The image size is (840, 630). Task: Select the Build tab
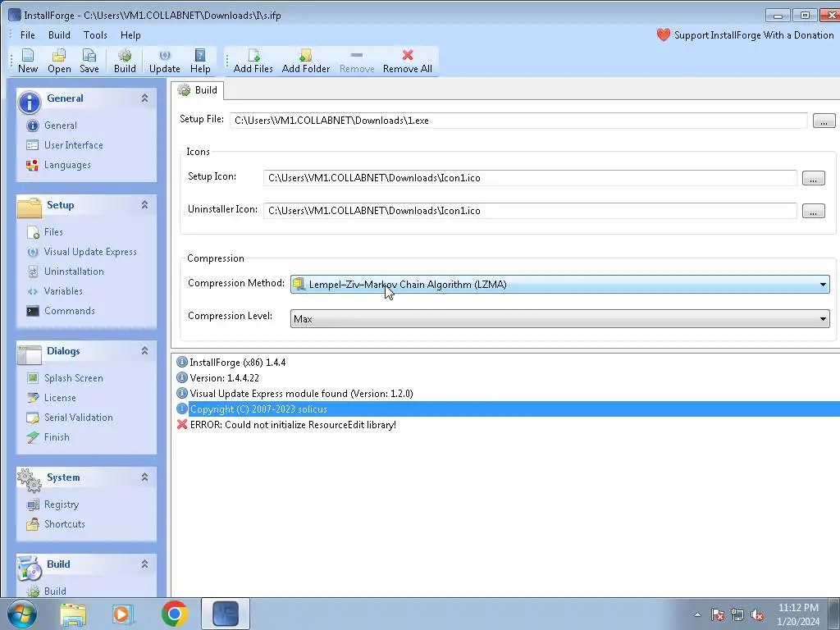(198, 90)
